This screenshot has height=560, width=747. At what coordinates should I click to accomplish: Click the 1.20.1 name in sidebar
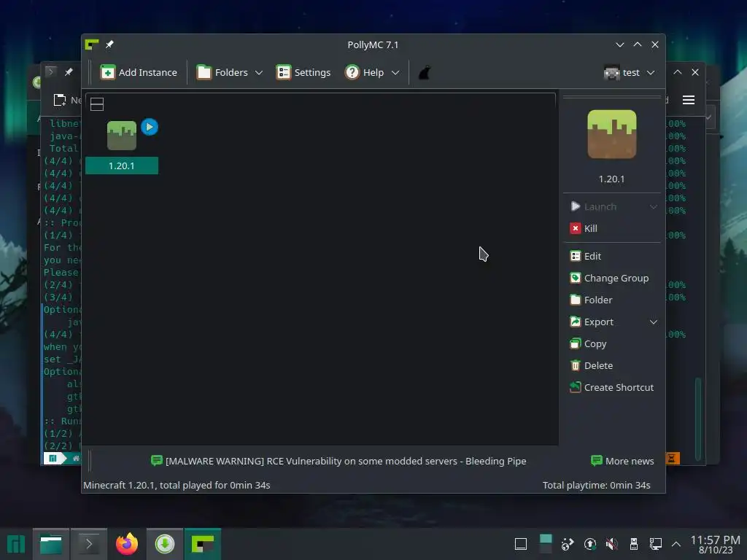612,179
